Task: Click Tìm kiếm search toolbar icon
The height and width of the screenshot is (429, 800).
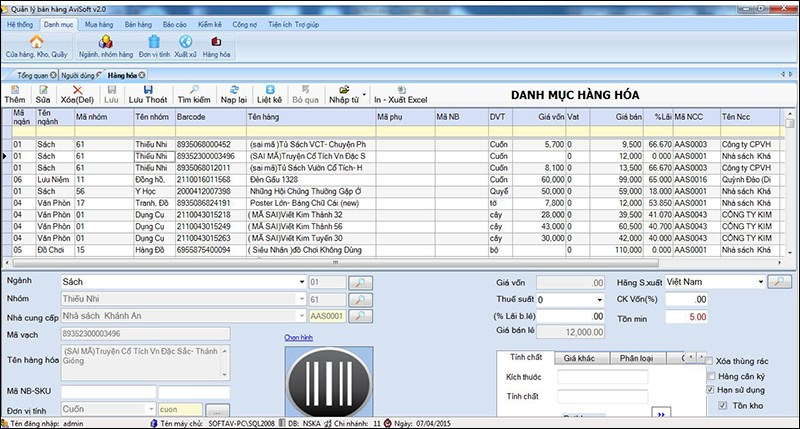Action: tap(194, 94)
